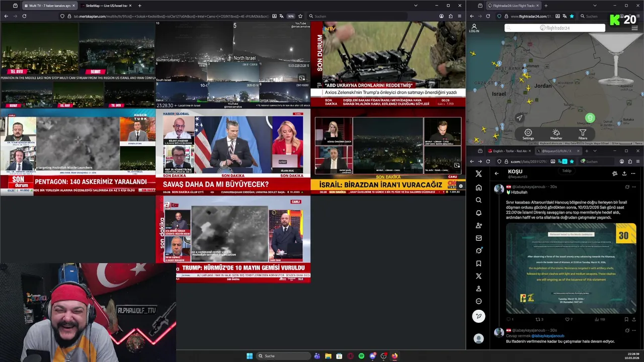Click the Flightradar24 search field
This screenshot has height=362, width=644.
pos(555,28)
